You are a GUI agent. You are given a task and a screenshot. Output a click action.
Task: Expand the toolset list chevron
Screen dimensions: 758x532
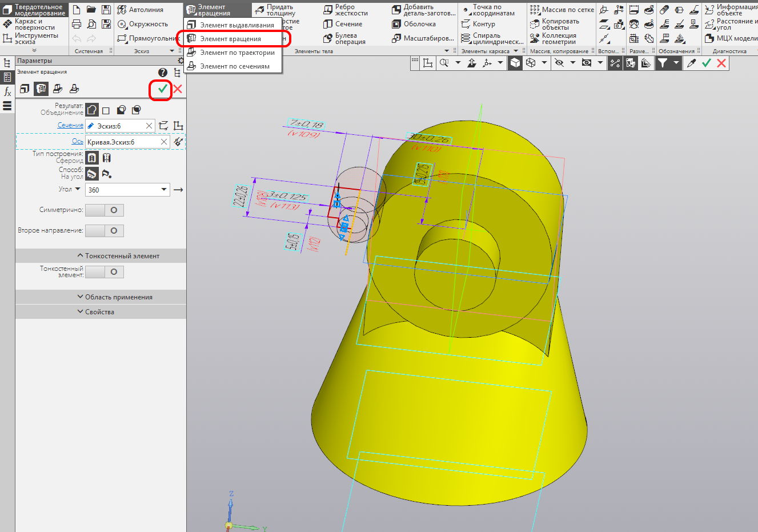(34, 50)
